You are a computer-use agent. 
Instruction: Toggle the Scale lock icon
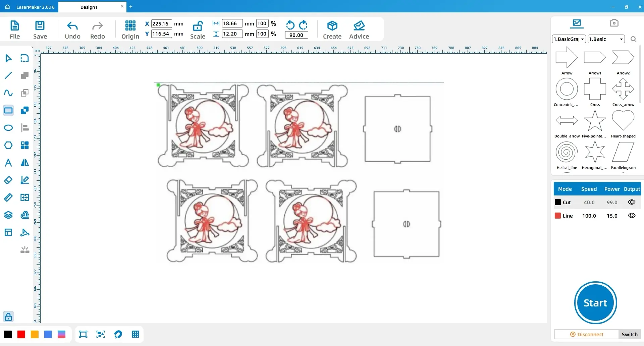(198, 26)
